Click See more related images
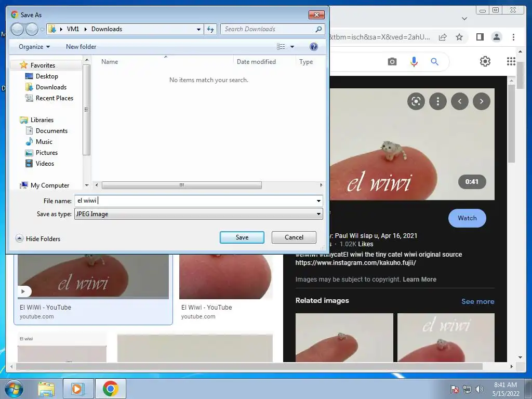532x399 pixels. coord(478,301)
